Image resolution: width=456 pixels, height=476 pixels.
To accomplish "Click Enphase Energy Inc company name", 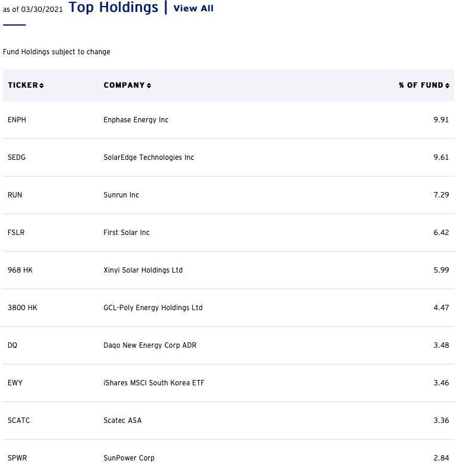I will coord(136,120).
